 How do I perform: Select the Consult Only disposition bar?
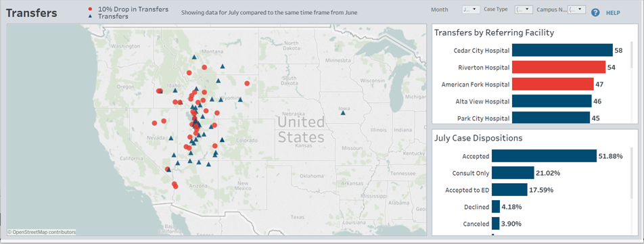tap(513, 173)
